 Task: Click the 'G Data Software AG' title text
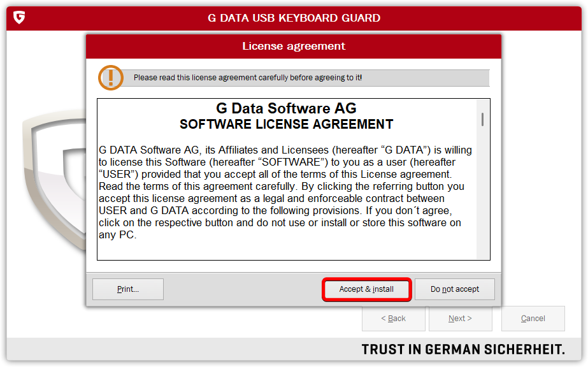pyautogui.click(x=286, y=108)
